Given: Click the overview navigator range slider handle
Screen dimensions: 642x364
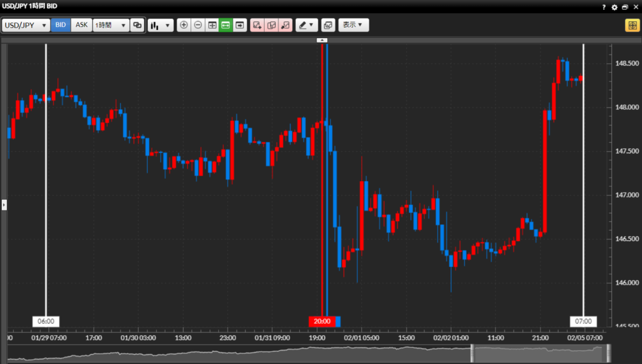Looking at the screenshot, I should pos(473,353).
